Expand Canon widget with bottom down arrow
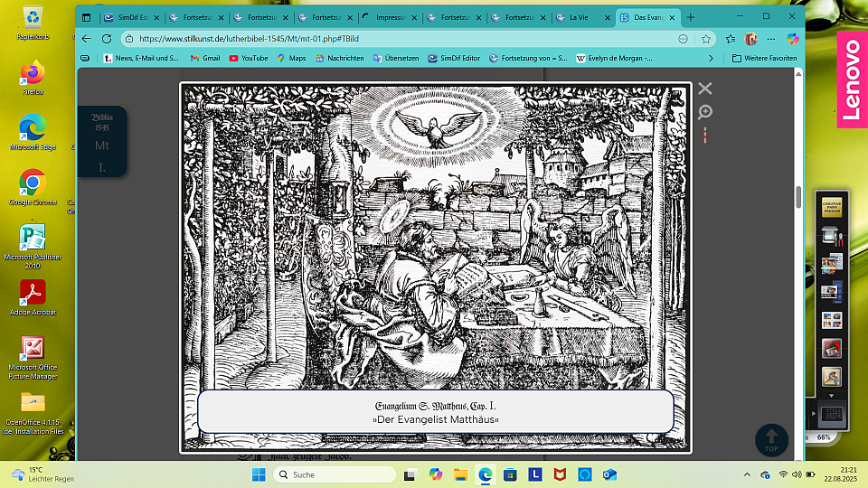Image resolution: width=868 pixels, height=488 pixels. point(832,396)
